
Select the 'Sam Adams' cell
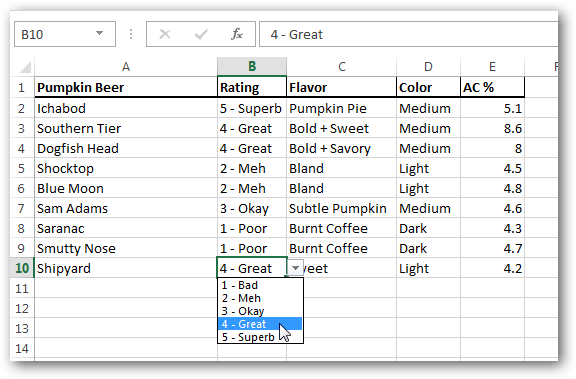pyautogui.click(x=126, y=208)
